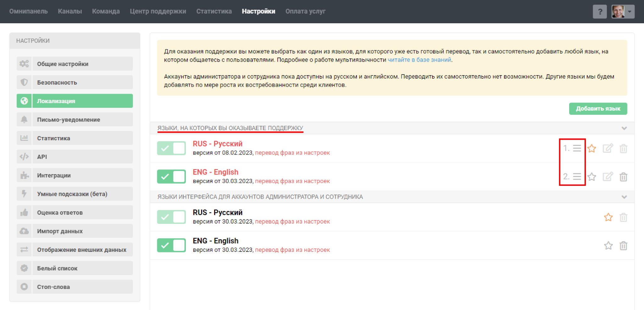Click the help question mark icon
Image resolution: width=644 pixels, height=310 pixels.
tap(600, 12)
